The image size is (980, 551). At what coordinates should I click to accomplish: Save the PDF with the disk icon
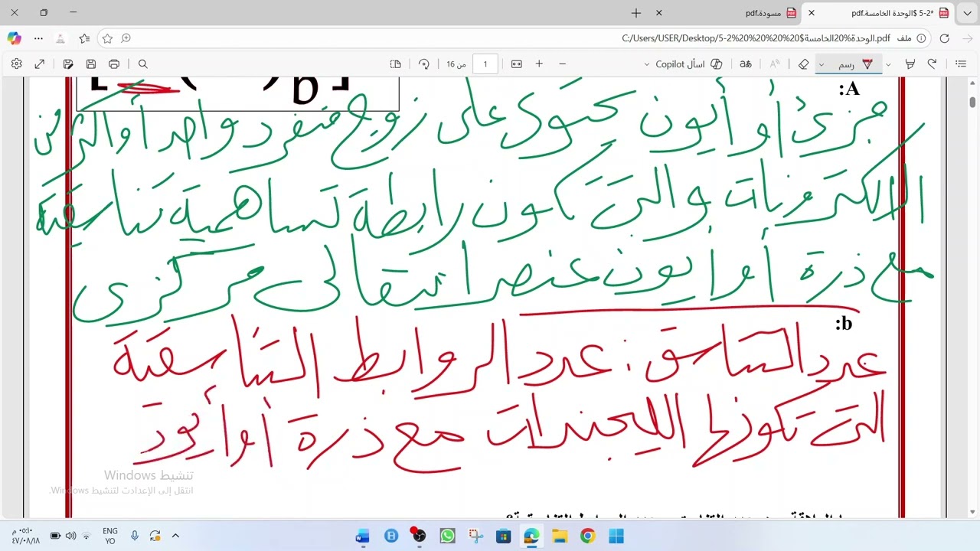click(91, 64)
